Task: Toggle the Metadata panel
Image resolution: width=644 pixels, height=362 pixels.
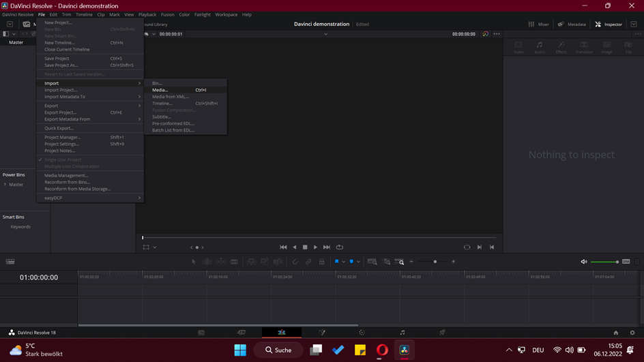Action: pyautogui.click(x=572, y=25)
